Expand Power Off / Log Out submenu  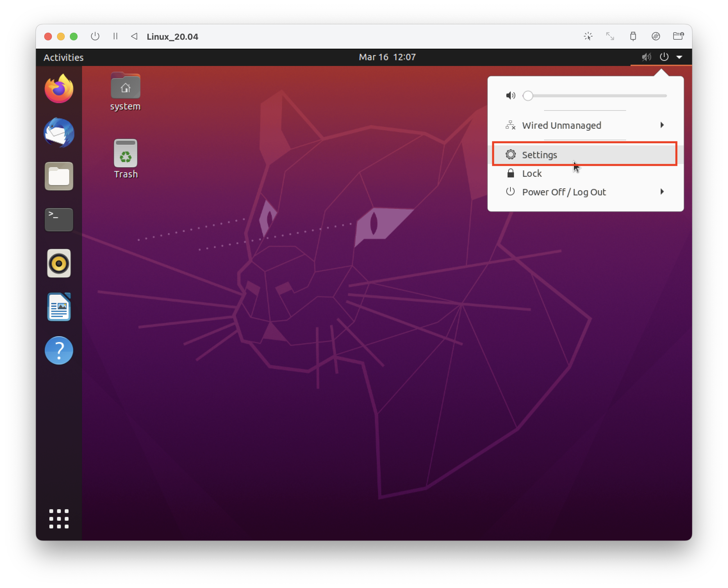[662, 192]
